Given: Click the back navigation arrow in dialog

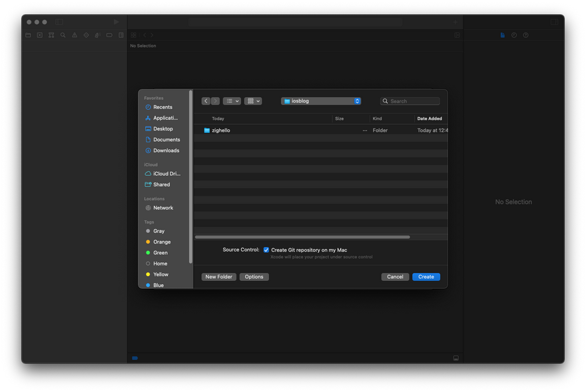Looking at the screenshot, I should pyautogui.click(x=206, y=101).
